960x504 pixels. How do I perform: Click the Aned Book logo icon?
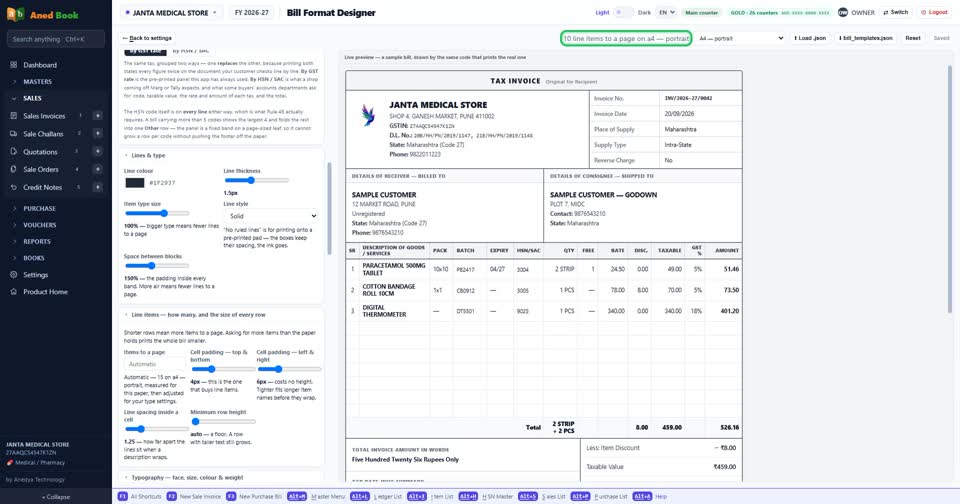(x=15, y=14)
